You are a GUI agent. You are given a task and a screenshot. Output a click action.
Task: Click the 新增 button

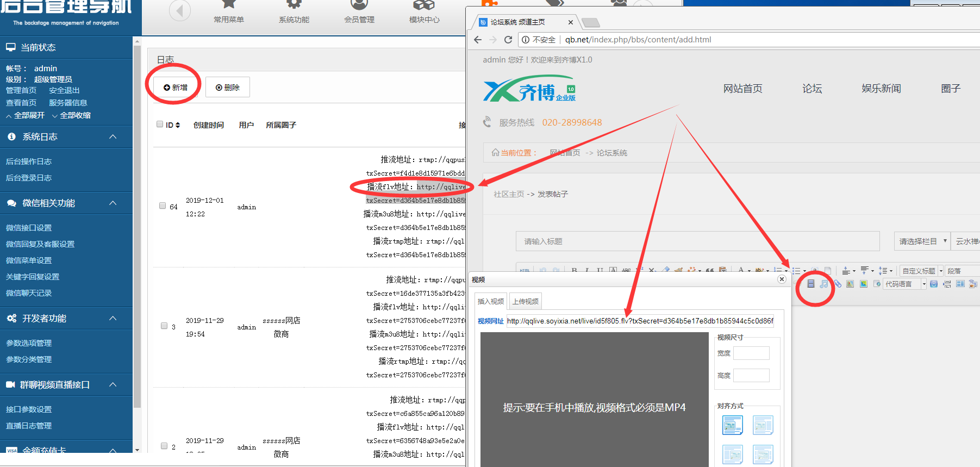coord(176,87)
